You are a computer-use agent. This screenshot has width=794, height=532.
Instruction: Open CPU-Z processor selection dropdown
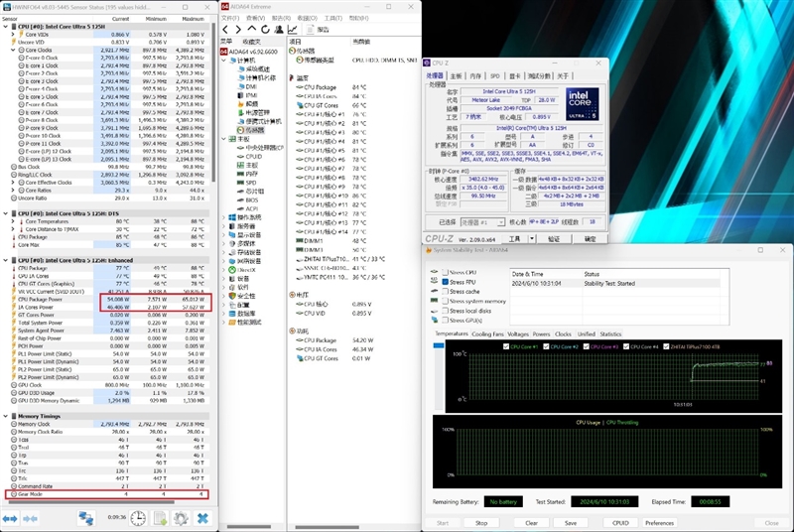coord(500,222)
